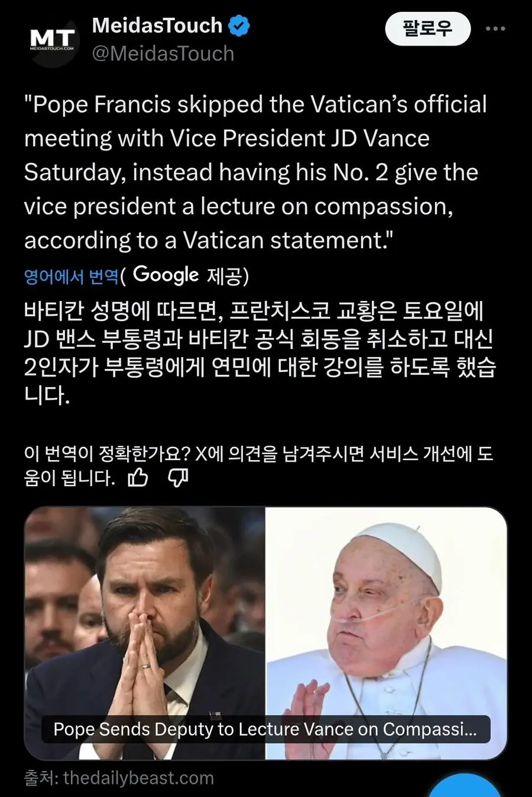Rate translation with thumbs up
This screenshot has width=532, height=797.
pos(138,477)
